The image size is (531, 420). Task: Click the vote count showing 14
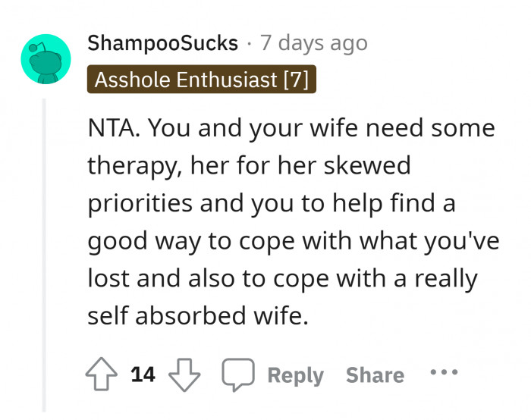tap(143, 375)
